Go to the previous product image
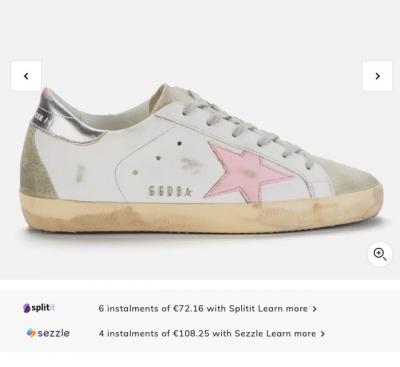400x367 pixels. [26, 76]
